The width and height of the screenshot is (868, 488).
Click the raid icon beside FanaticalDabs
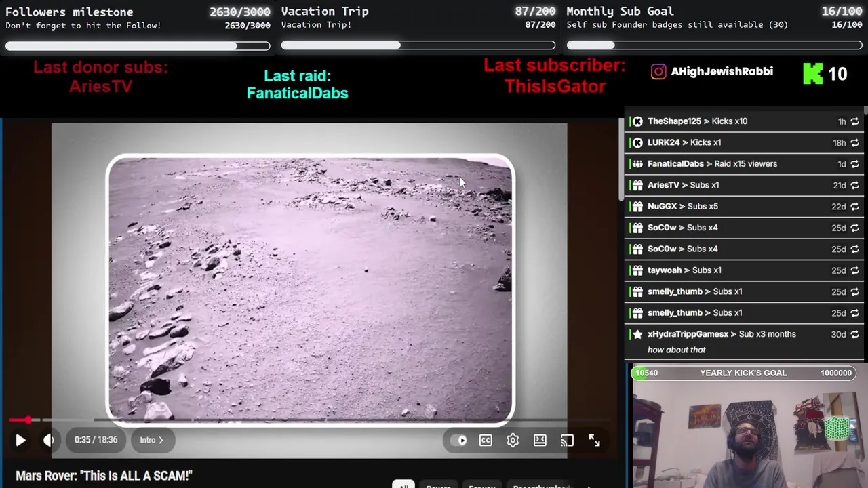point(637,164)
